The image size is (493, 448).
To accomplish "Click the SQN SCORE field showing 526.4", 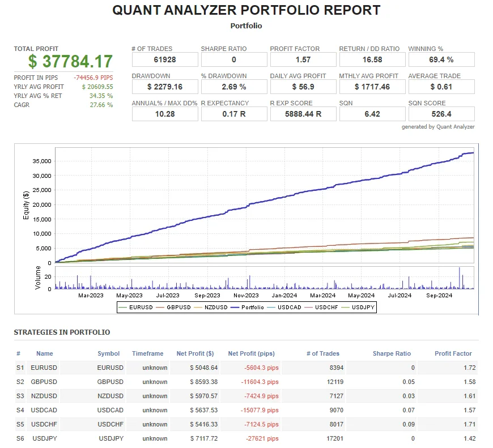I will point(441,113).
